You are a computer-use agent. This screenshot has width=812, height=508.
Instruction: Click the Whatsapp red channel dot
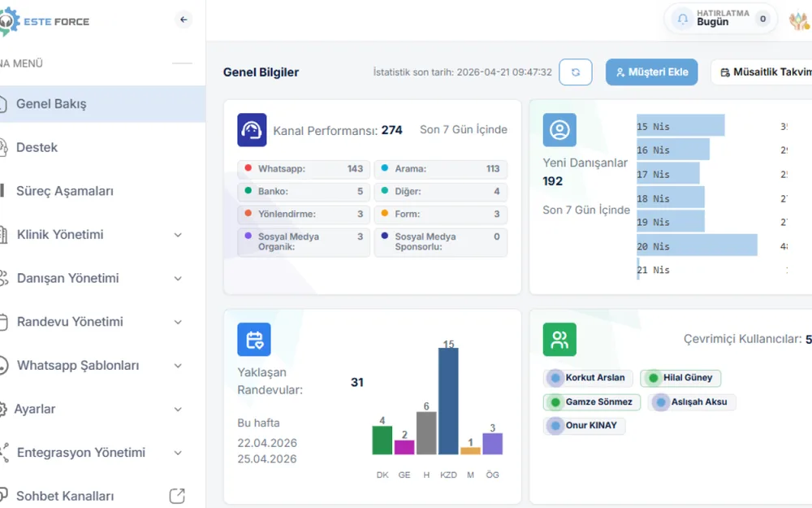point(248,168)
